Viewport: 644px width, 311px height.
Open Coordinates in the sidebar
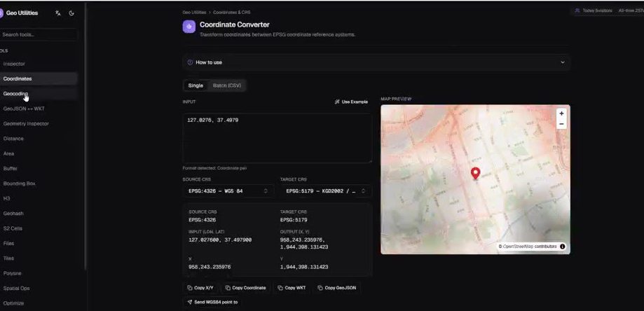[39, 78]
